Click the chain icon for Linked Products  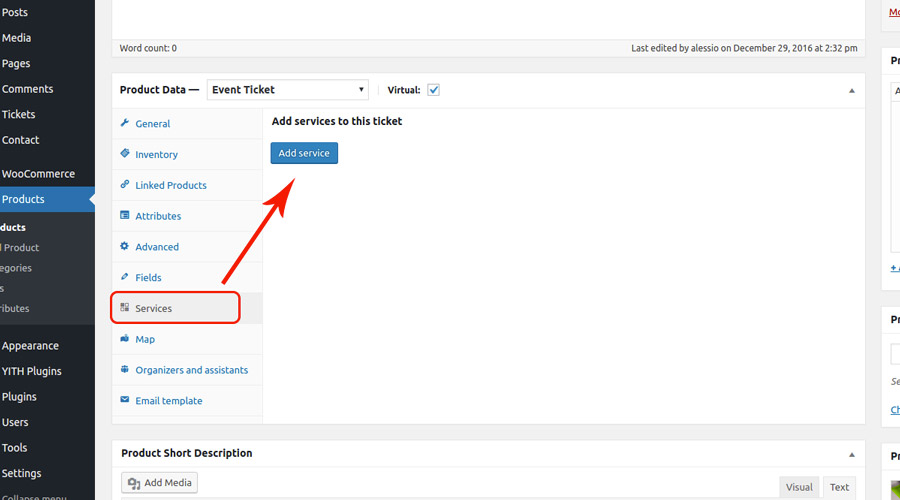click(125, 185)
